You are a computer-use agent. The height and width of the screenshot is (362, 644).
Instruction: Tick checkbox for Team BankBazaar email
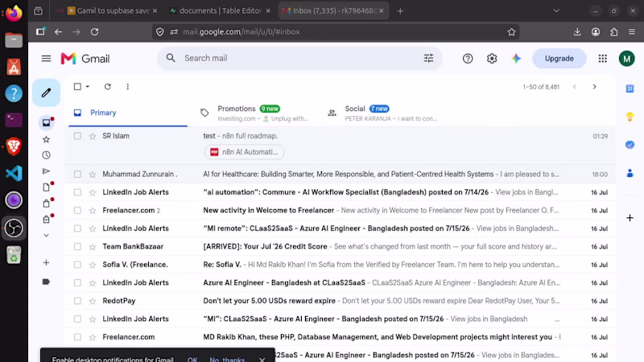(77, 246)
